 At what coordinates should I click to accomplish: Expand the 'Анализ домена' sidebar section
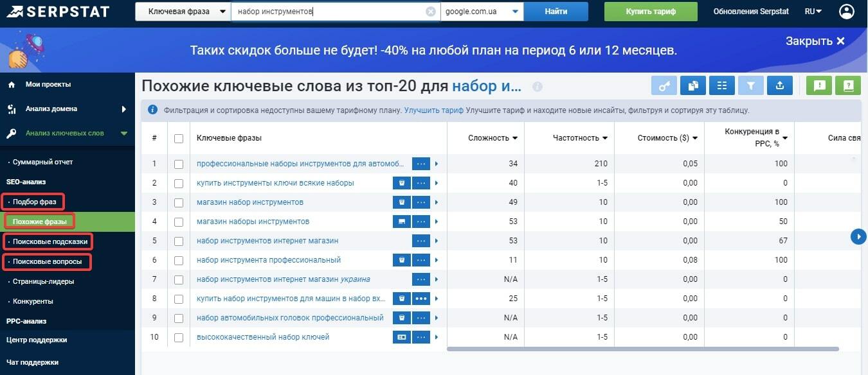coord(123,109)
